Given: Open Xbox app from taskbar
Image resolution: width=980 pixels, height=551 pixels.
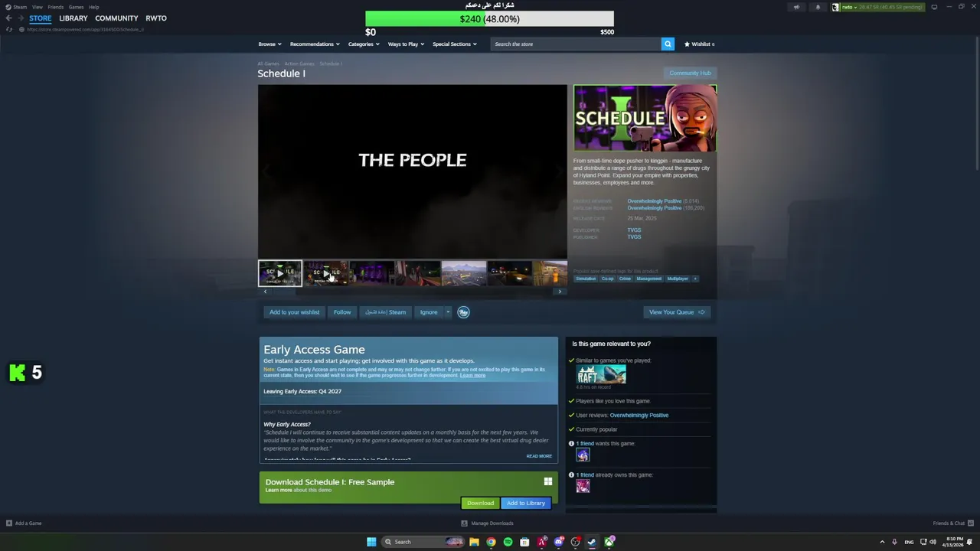Looking at the screenshot, I should pyautogui.click(x=609, y=542).
